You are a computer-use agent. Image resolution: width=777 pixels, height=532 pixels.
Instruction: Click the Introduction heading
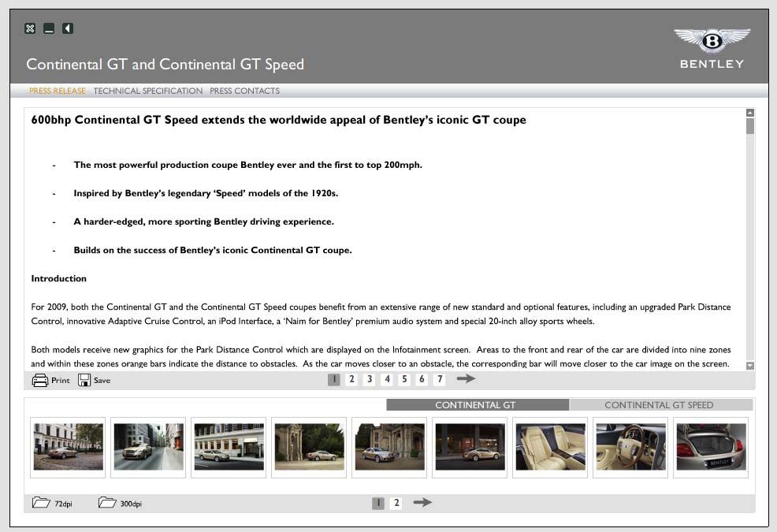pyautogui.click(x=59, y=279)
